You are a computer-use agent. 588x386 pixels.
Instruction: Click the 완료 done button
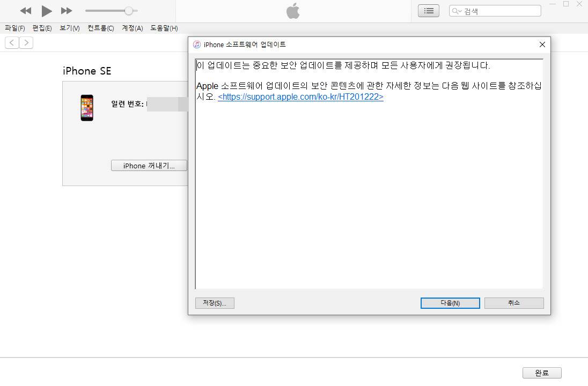pos(542,373)
